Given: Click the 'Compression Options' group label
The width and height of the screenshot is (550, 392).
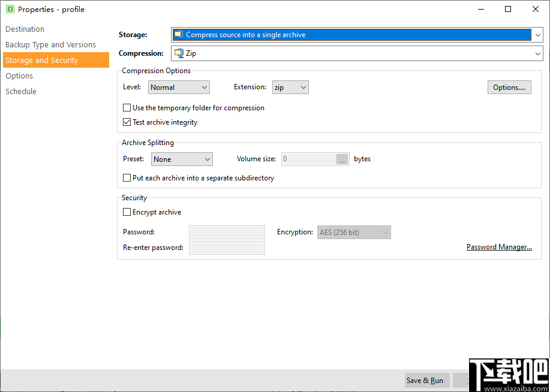Looking at the screenshot, I should click(x=157, y=71).
